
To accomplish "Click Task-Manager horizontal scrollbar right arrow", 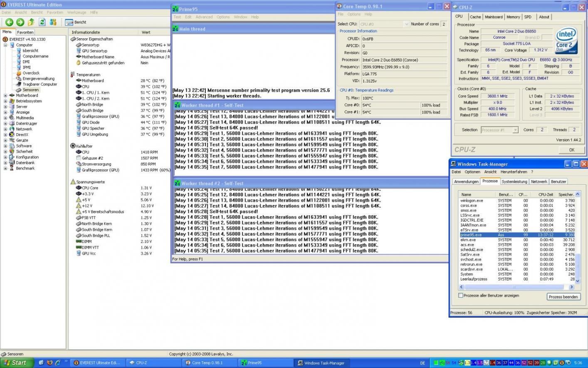I will click(571, 287).
